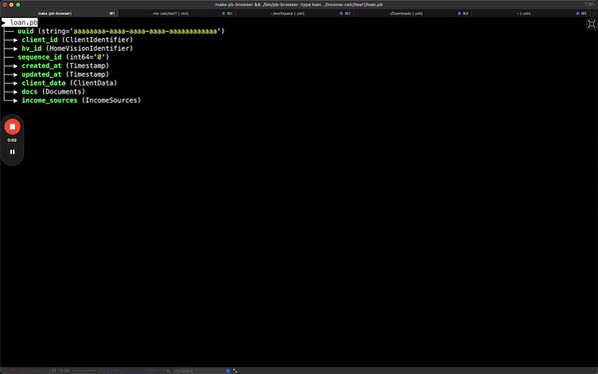The width and height of the screenshot is (598, 374).
Task: Switch to the workspace terminal tab
Action: tap(294, 13)
